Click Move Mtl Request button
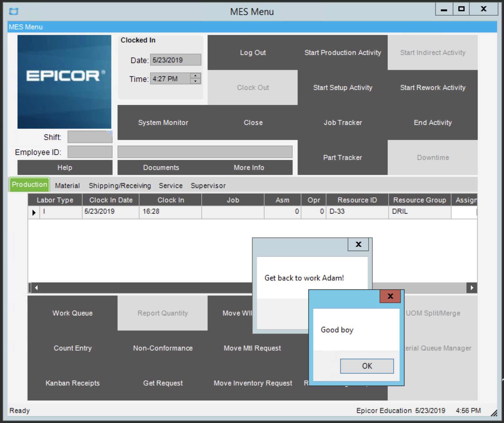 pos(253,348)
